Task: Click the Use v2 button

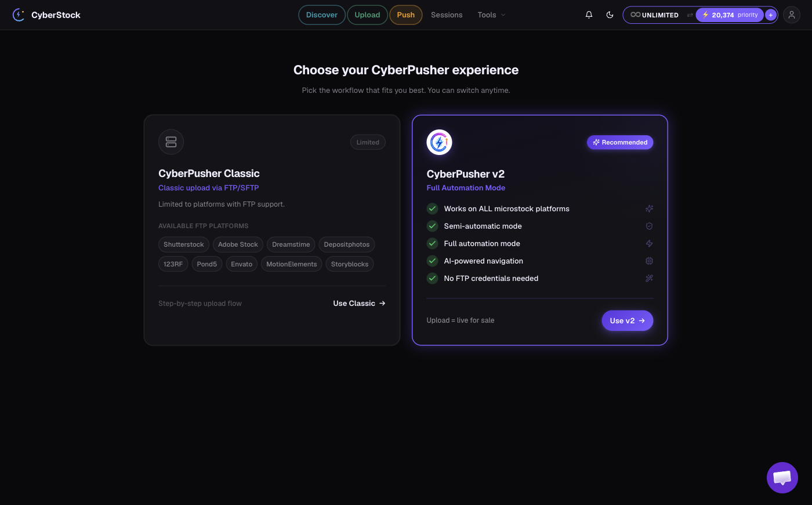Action: [628, 320]
